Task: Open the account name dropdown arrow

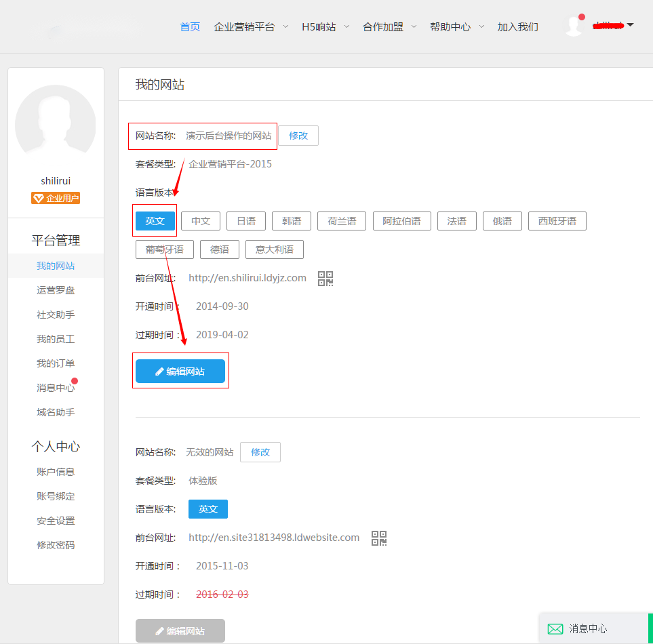Action: [x=630, y=26]
